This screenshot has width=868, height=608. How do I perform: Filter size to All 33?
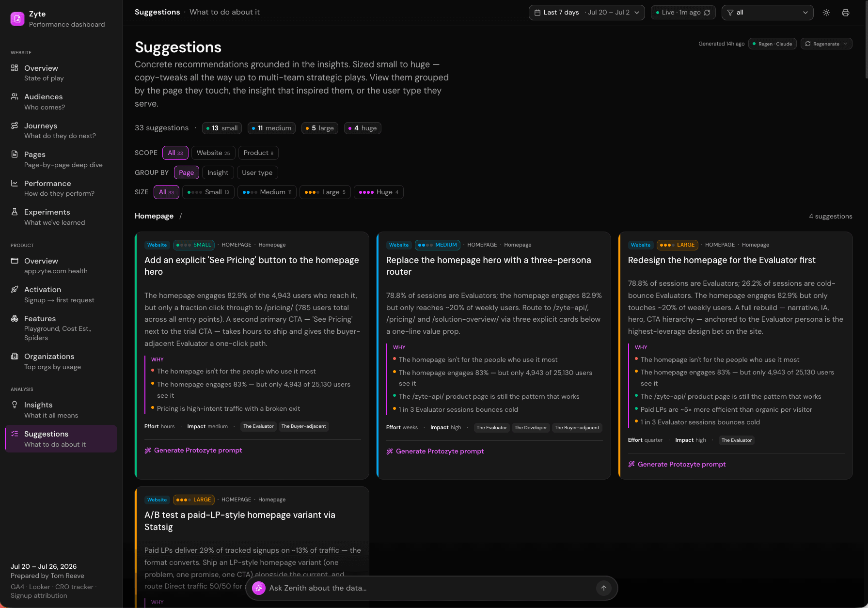click(x=166, y=192)
